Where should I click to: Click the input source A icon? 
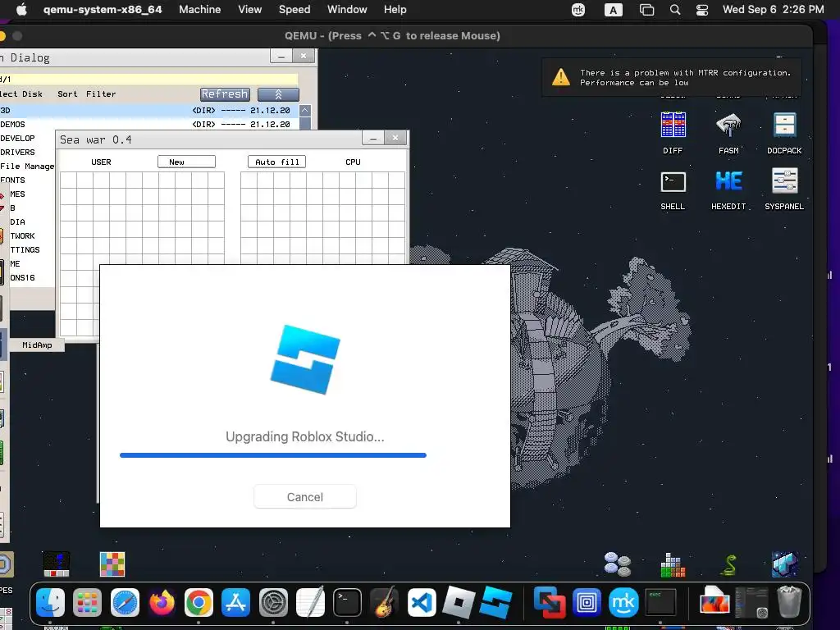614,10
